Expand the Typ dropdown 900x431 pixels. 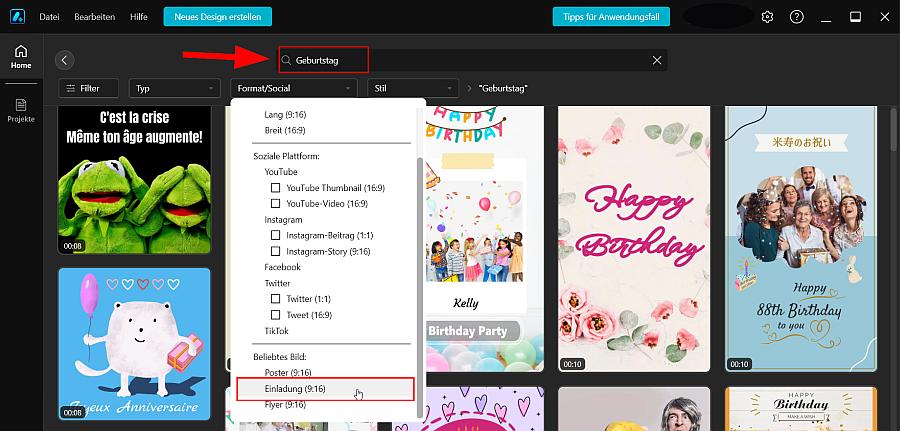(174, 88)
